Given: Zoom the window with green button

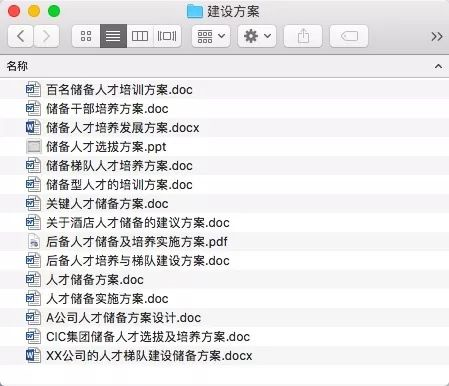Looking at the screenshot, I should pos(54,11).
